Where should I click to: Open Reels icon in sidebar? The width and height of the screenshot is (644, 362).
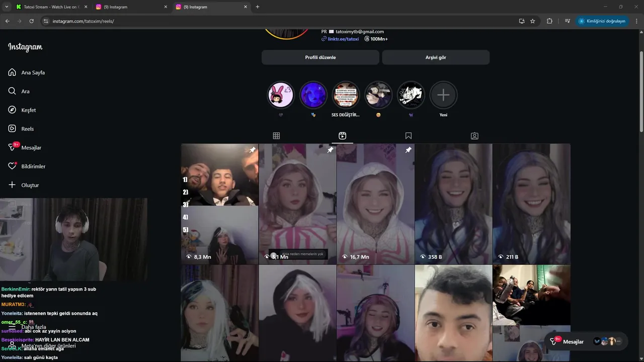[x=12, y=129]
